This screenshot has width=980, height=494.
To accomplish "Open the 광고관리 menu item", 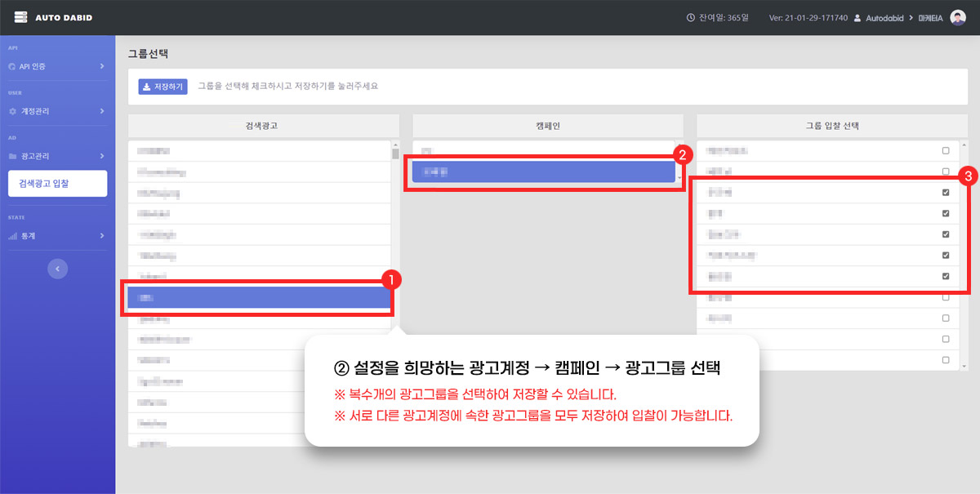I will pyautogui.click(x=39, y=156).
